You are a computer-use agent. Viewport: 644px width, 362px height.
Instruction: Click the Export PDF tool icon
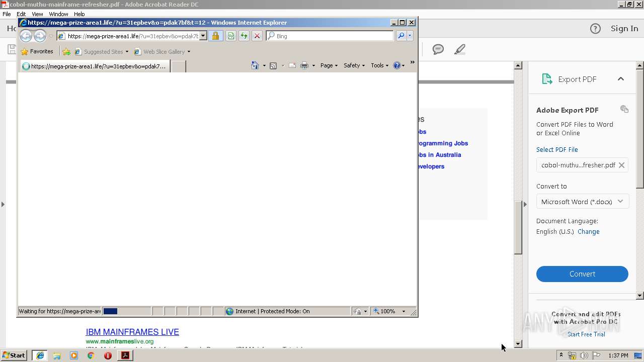coord(547,79)
